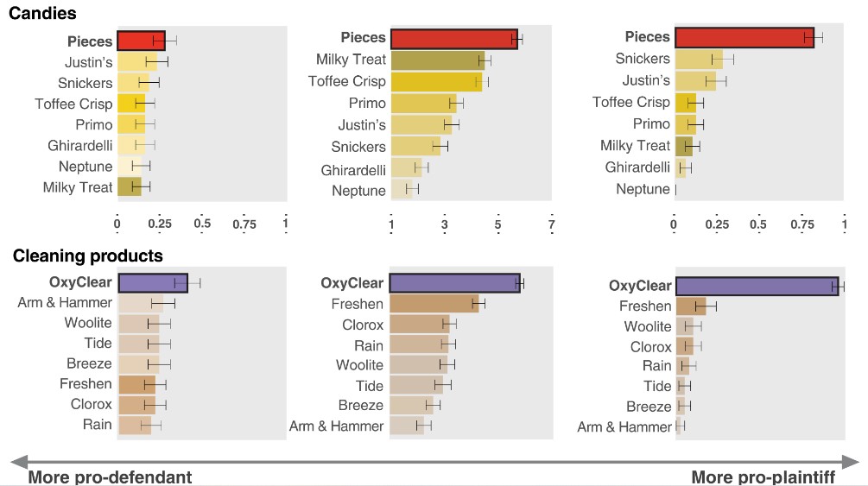Click "Arm & Hammer" label in left cleaning chart
The width and height of the screenshot is (868, 486).
[65, 302]
